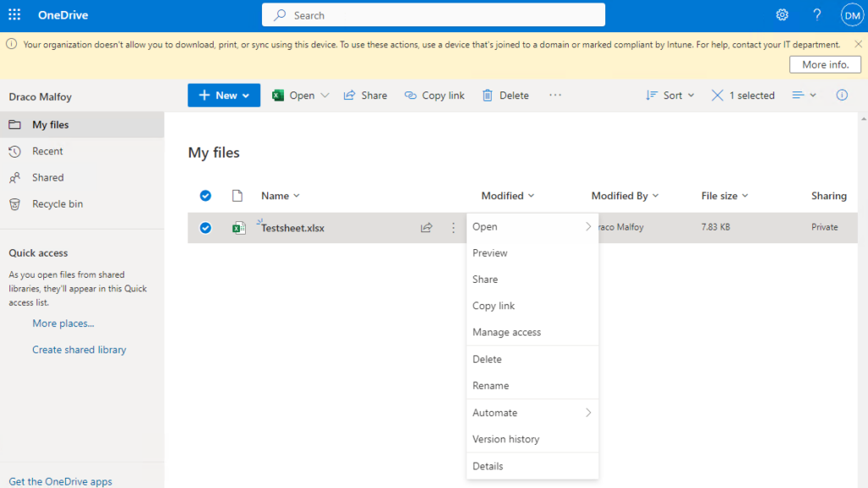Screen dimensions: 868x488
Task: Choose Rename from the context menu
Action: point(492,385)
